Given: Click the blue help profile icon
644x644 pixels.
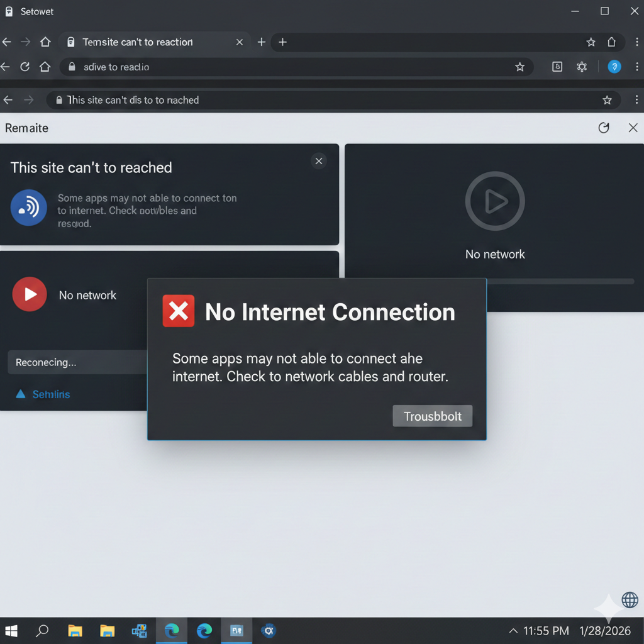Looking at the screenshot, I should click(x=614, y=67).
